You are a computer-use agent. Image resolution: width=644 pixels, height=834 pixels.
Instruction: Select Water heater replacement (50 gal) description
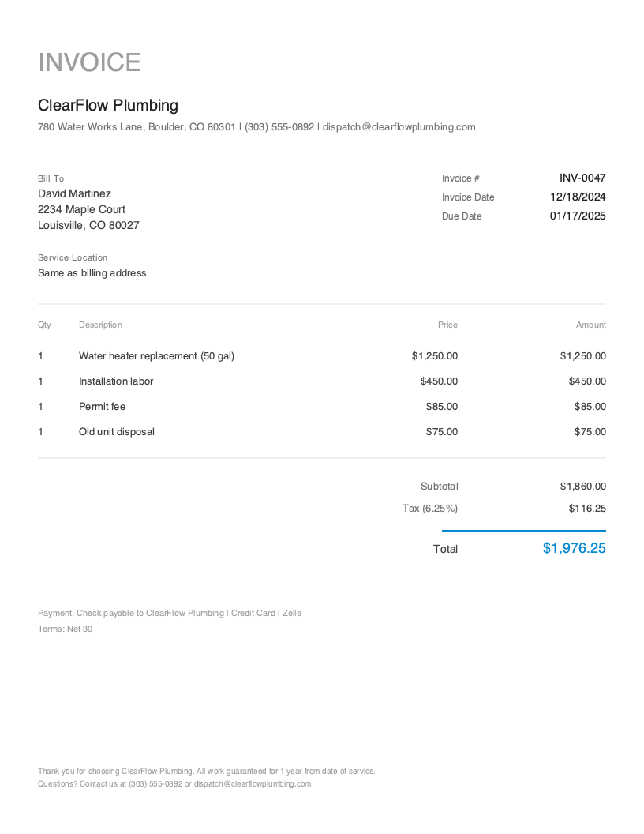coord(157,356)
